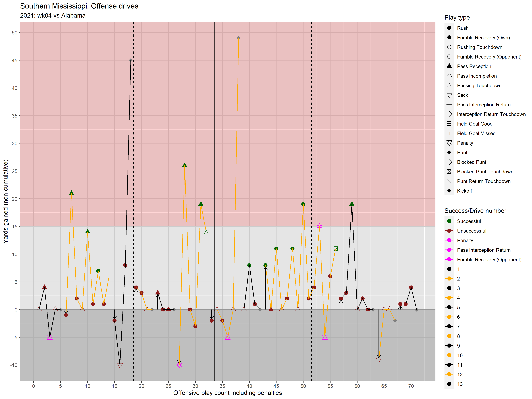Click the x-axis tick label 35
This screenshot has height=399, width=532.
click(x=222, y=386)
